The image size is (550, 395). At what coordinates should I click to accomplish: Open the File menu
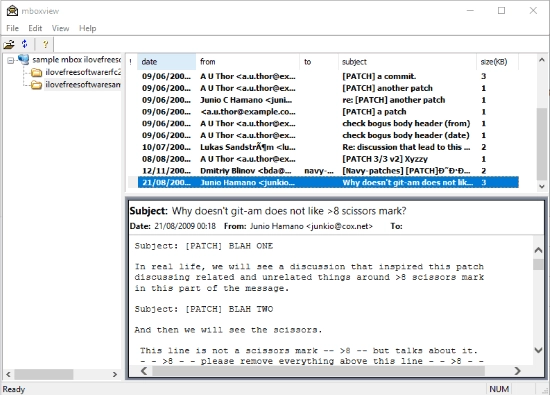(x=12, y=28)
